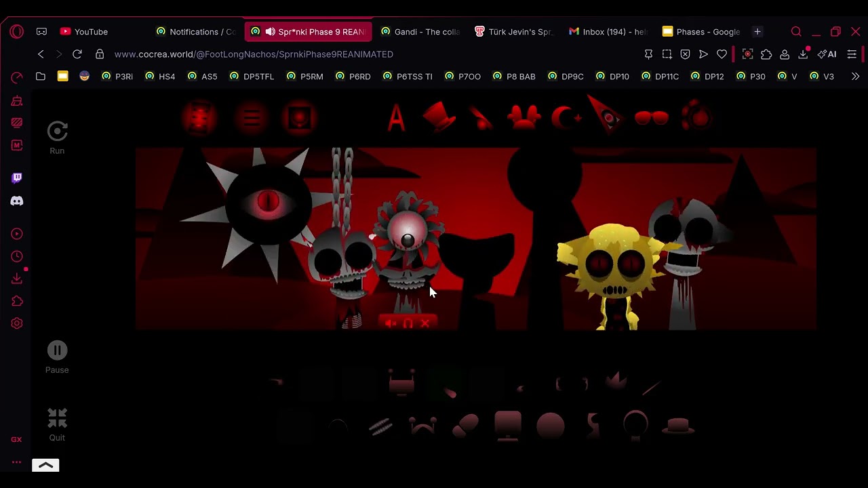
Task: Open the P8 BAB bookmark
Action: pyautogui.click(x=513, y=77)
